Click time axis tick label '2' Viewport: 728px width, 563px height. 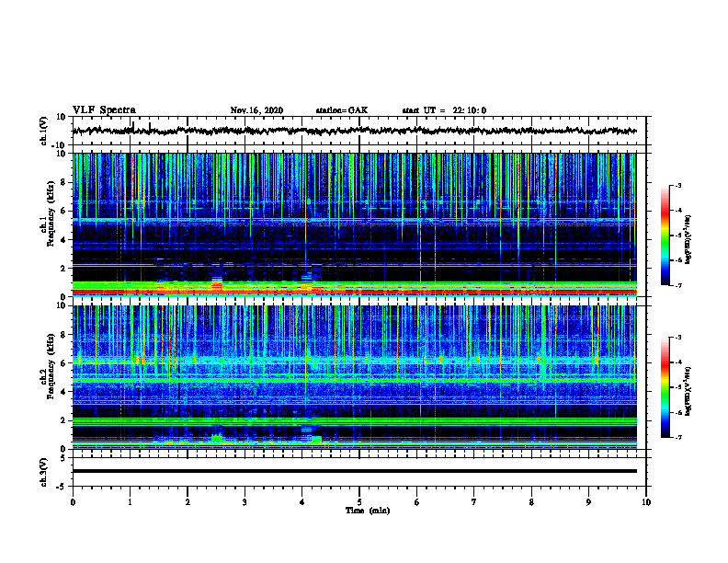[188, 502]
